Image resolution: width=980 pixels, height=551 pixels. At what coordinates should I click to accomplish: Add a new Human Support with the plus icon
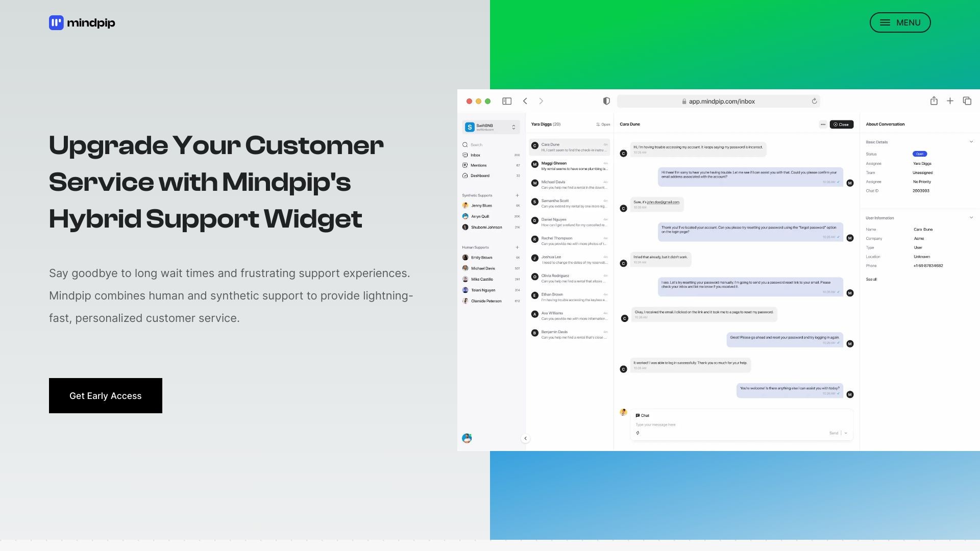coord(517,247)
